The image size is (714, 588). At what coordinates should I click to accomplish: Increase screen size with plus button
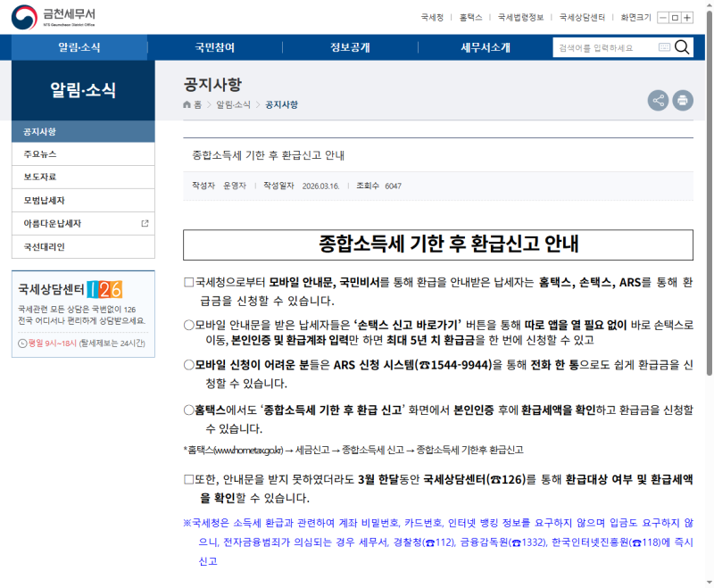(687, 18)
